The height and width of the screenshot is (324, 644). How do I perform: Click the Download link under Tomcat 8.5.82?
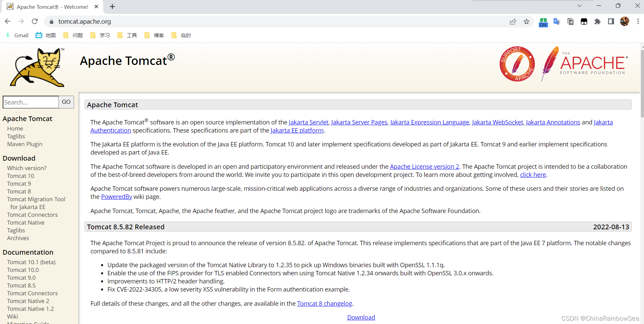pyautogui.click(x=361, y=318)
